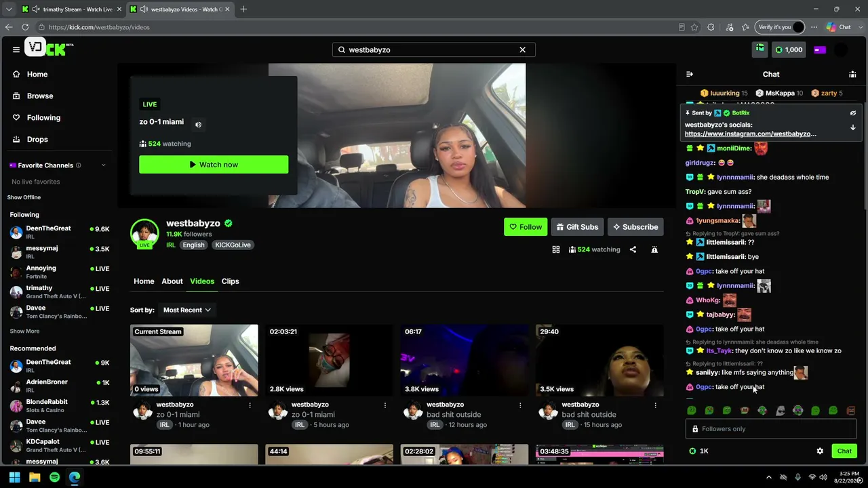Select the sunglasses ghost emote in chat bar
The height and width of the screenshot is (488, 868).
(781, 411)
